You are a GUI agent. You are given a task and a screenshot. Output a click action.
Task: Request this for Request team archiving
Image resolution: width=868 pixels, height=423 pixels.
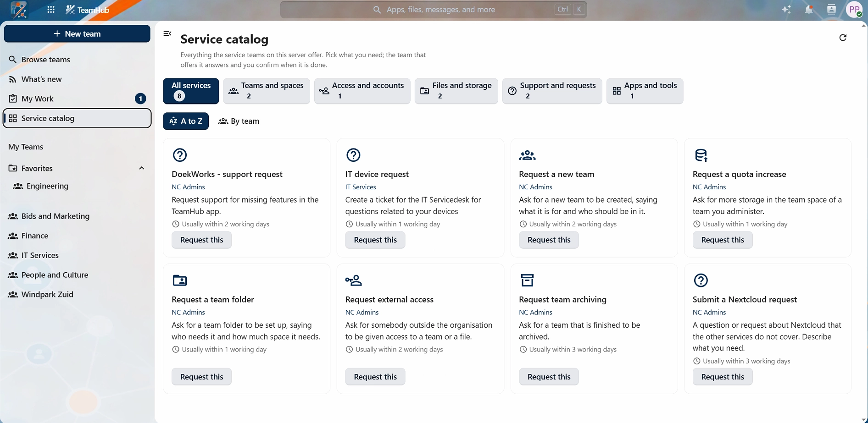[549, 377]
